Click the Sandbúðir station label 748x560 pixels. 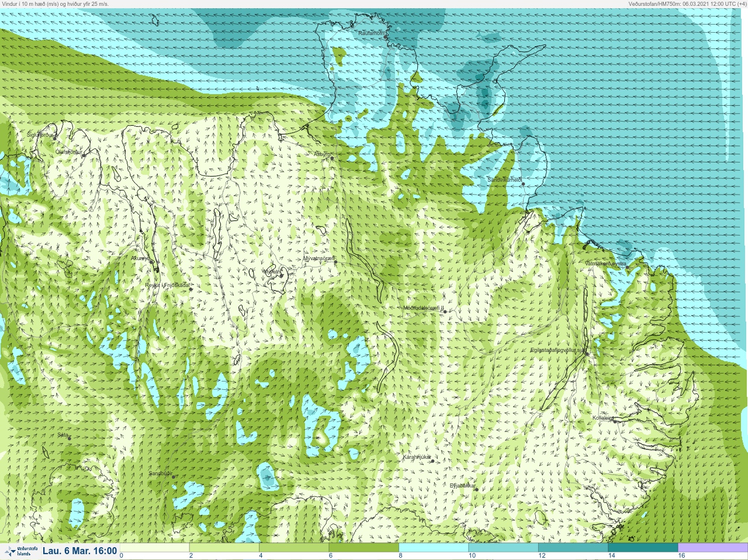point(160,473)
